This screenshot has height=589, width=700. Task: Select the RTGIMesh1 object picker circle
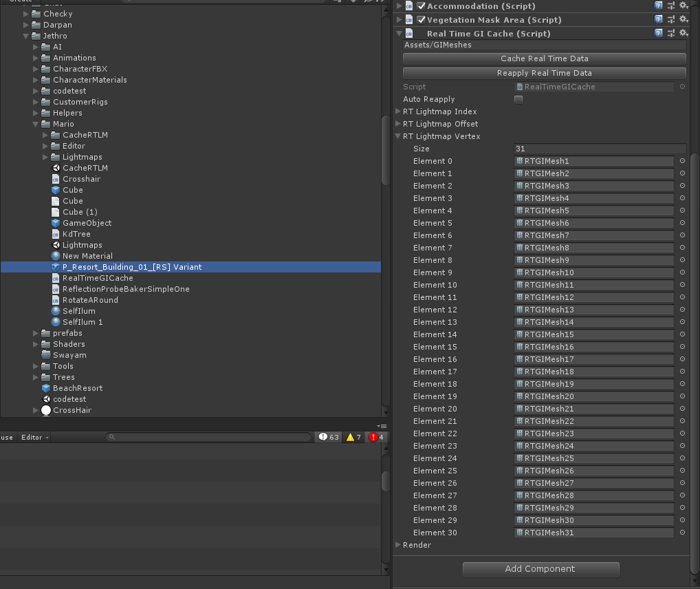[x=681, y=161]
